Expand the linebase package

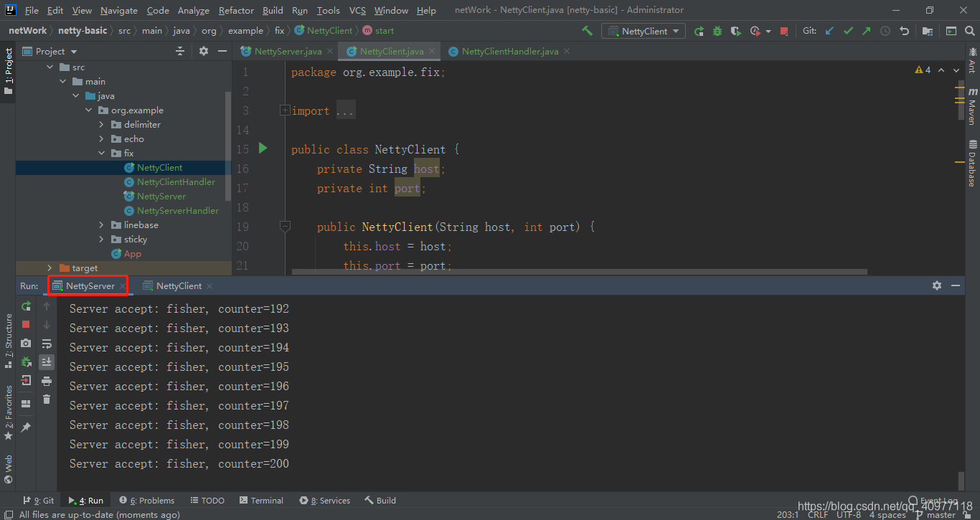[x=102, y=225]
